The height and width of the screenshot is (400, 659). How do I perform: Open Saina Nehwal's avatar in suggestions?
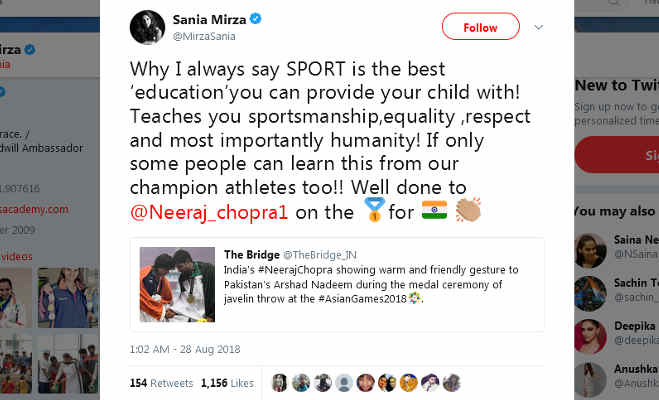click(592, 247)
